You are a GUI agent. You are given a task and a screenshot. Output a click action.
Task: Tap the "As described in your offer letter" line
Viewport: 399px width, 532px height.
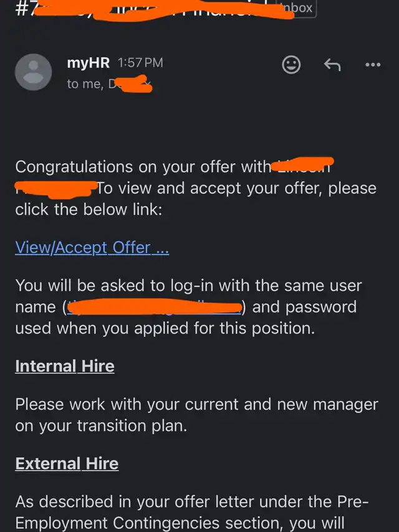pos(192,502)
